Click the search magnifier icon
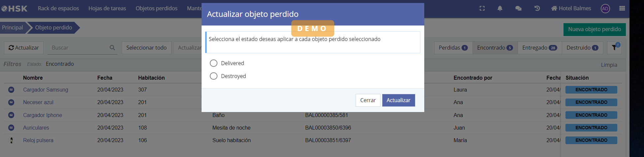This screenshot has width=644, height=157. point(112,48)
